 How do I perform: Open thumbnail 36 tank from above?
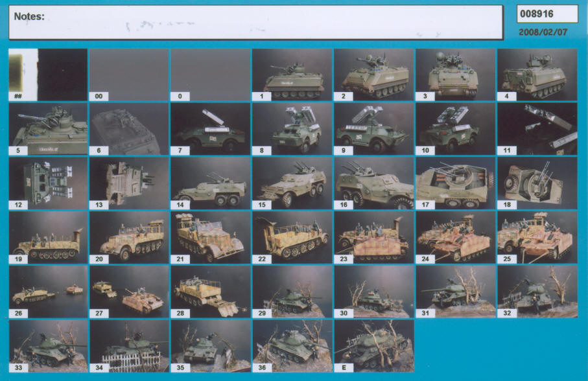click(292, 346)
